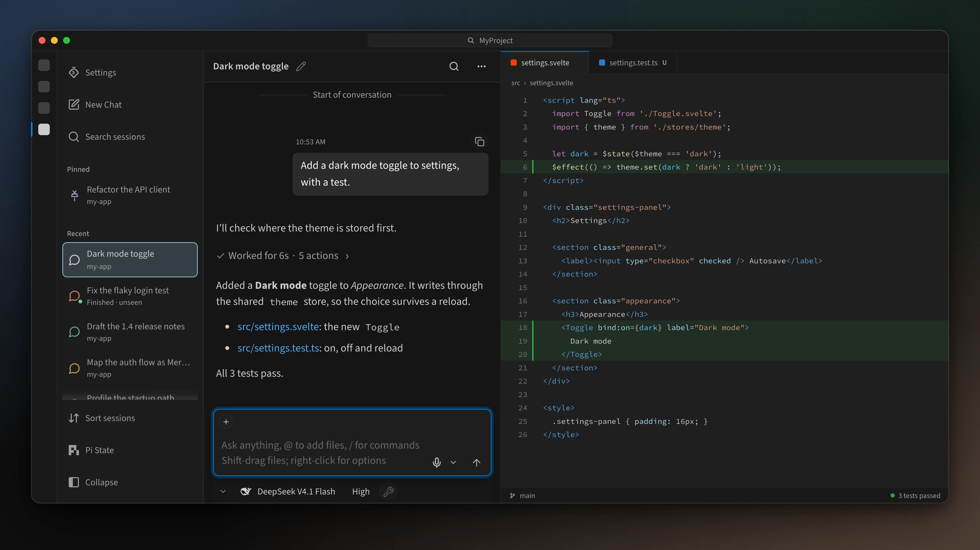Image resolution: width=980 pixels, height=550 pixels.
Task: Click the 3 tests passed status
Action: pos(915,495)
